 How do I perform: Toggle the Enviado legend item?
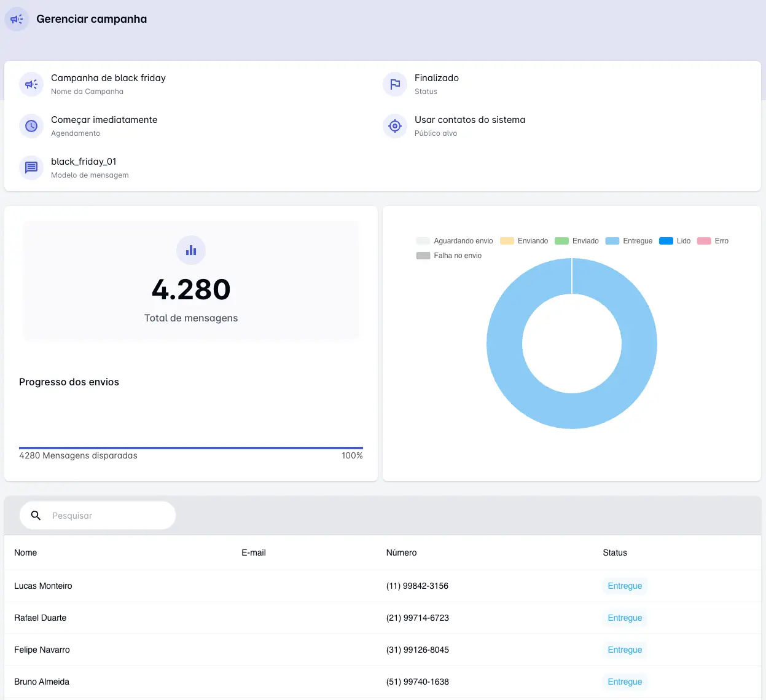click(576, 241)
